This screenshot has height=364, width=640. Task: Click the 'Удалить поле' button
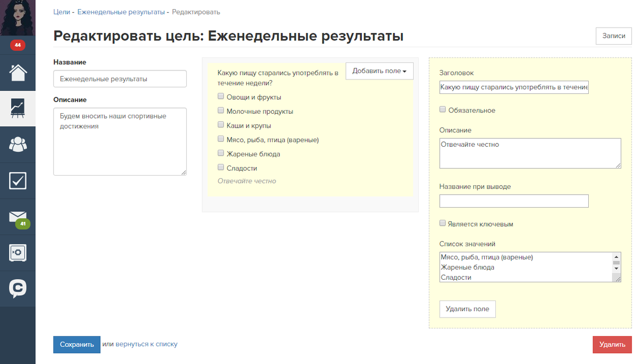(467, 309)
